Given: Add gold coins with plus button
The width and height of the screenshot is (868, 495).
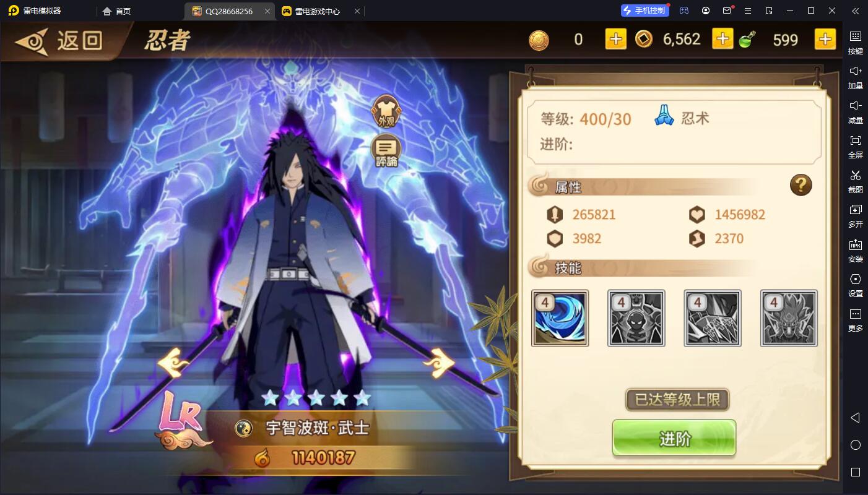Looking at the screenshot, I should 615,39.
